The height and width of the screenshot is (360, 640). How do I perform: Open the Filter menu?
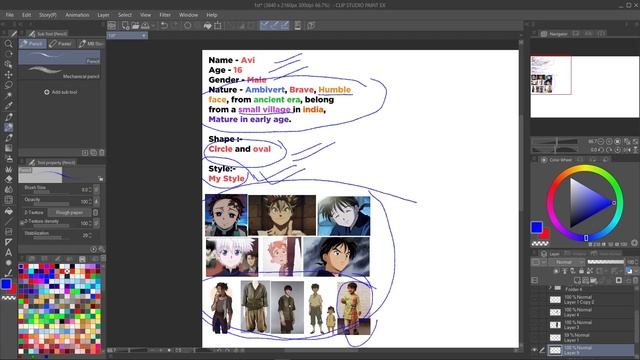tap(165, 15)
